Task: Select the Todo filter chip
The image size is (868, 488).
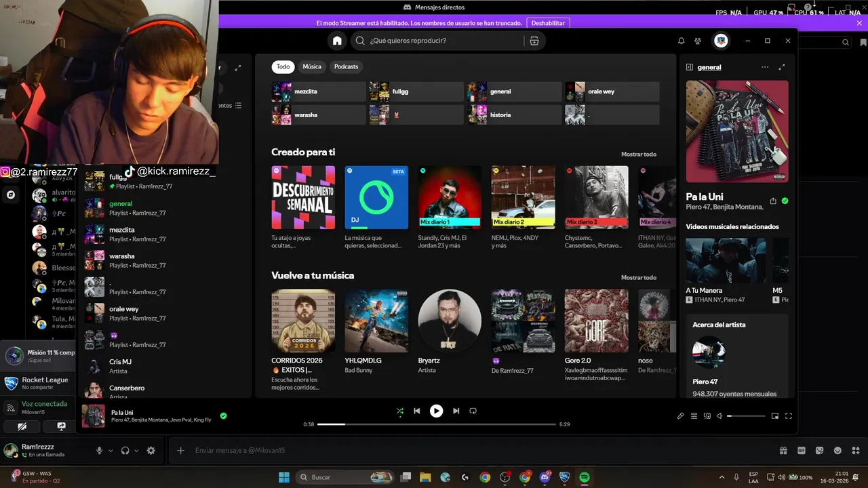Action: 283,66
